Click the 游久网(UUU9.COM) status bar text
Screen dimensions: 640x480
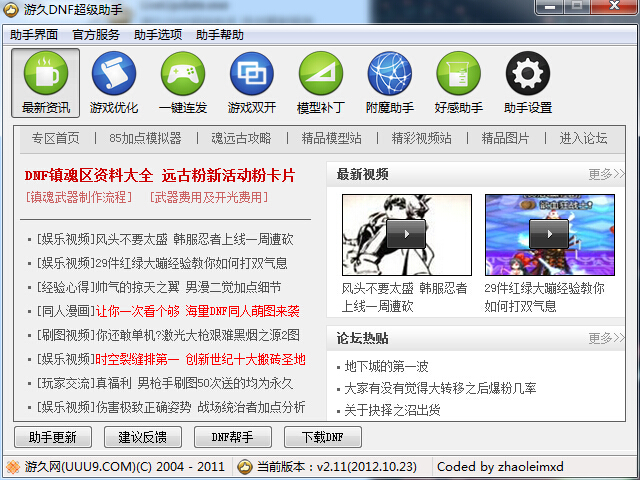(x=124, y=467)
